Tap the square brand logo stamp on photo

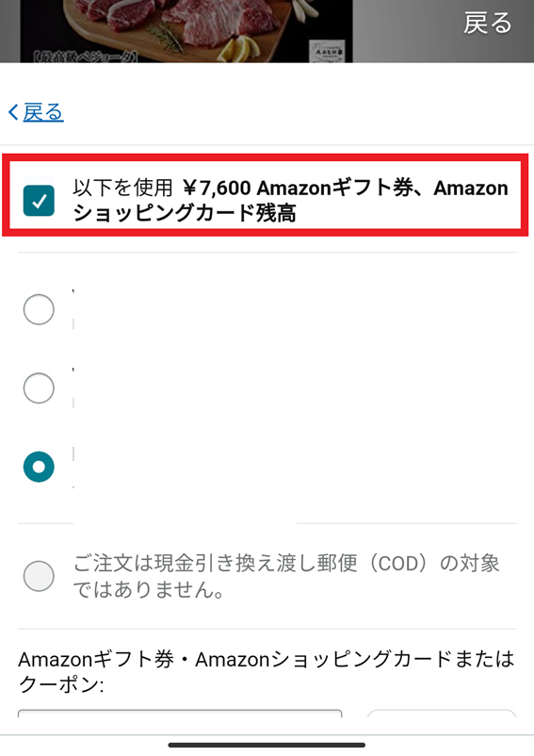coord(327,51)
